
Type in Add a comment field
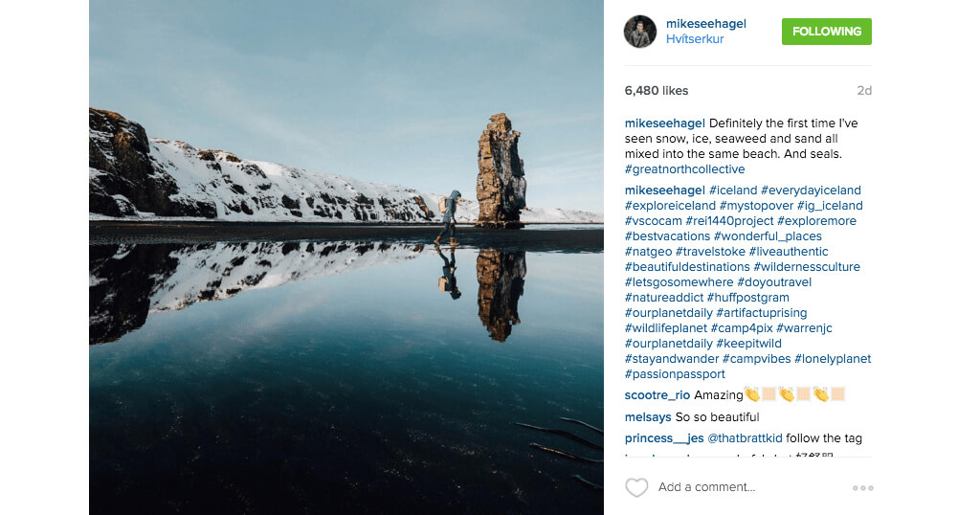(x=746, y=487)
